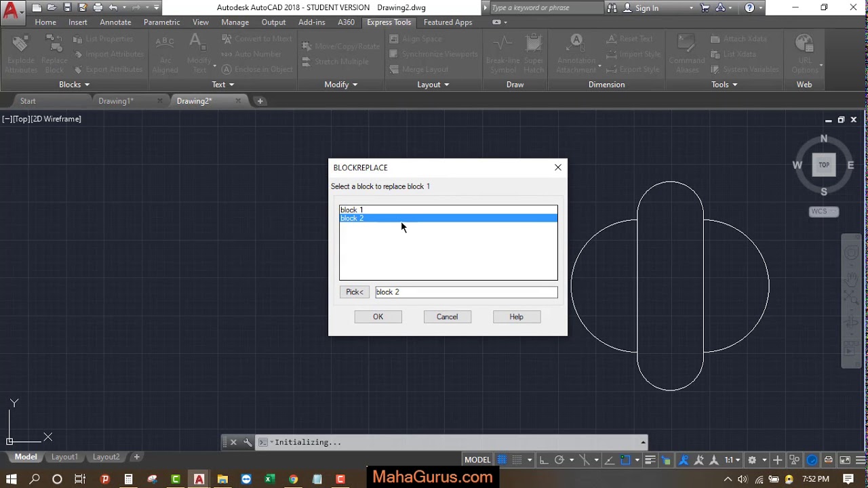
Task: Expand the Tools panel dropdown
Action: (x=724, y=85)
